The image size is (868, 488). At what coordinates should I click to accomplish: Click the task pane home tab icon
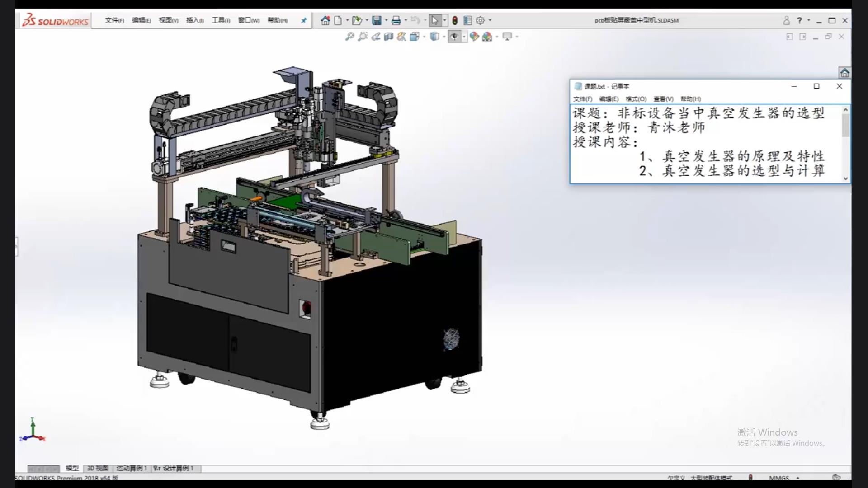[844, 73]
